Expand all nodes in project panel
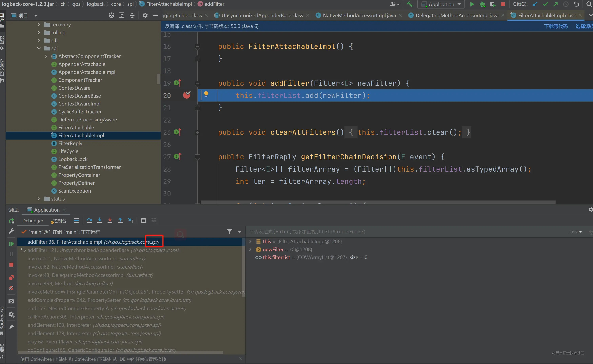The image size is (593, 364). tap(122, 15)
